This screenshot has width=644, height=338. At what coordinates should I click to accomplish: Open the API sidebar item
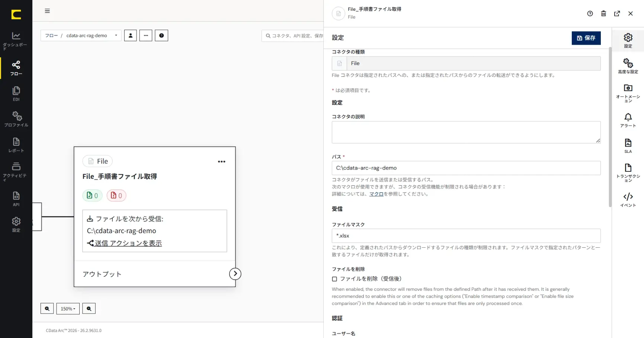pyautogui.click(x=16, y=199)
